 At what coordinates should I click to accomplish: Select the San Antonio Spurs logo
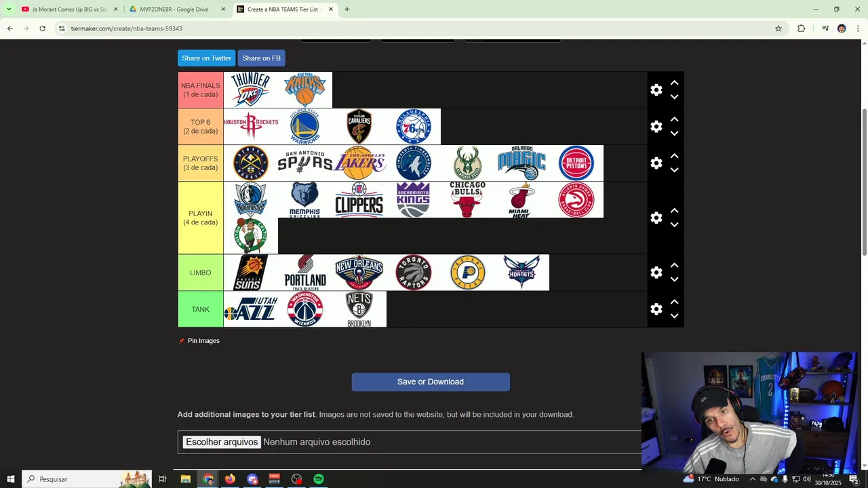pos(305,163)
